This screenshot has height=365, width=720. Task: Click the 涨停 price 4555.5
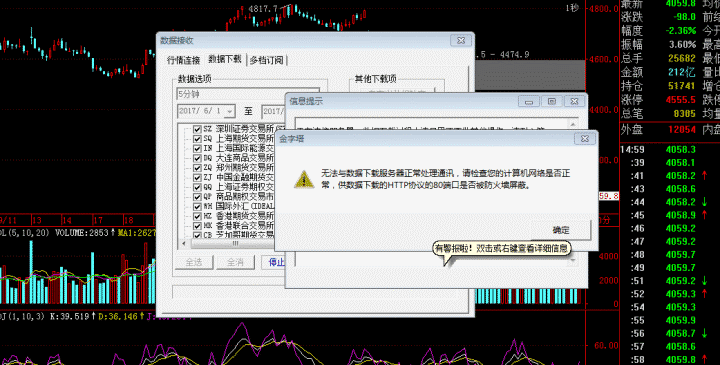tap(681, 100)
